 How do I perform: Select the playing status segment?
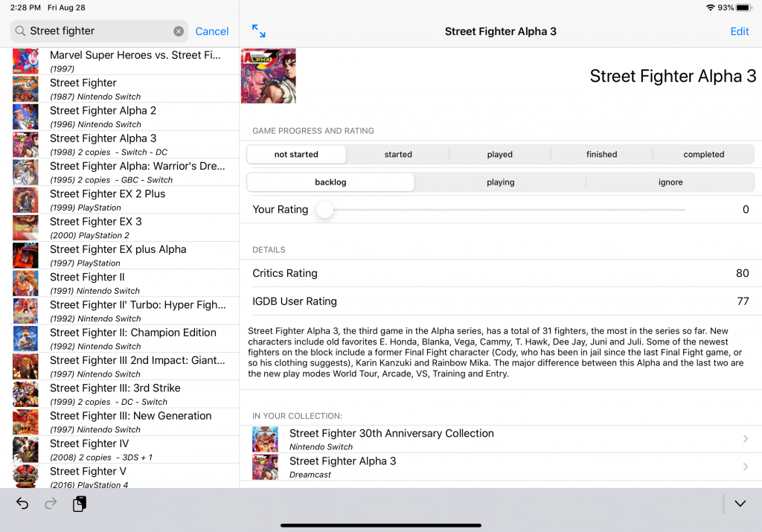(x=501, y=182)
